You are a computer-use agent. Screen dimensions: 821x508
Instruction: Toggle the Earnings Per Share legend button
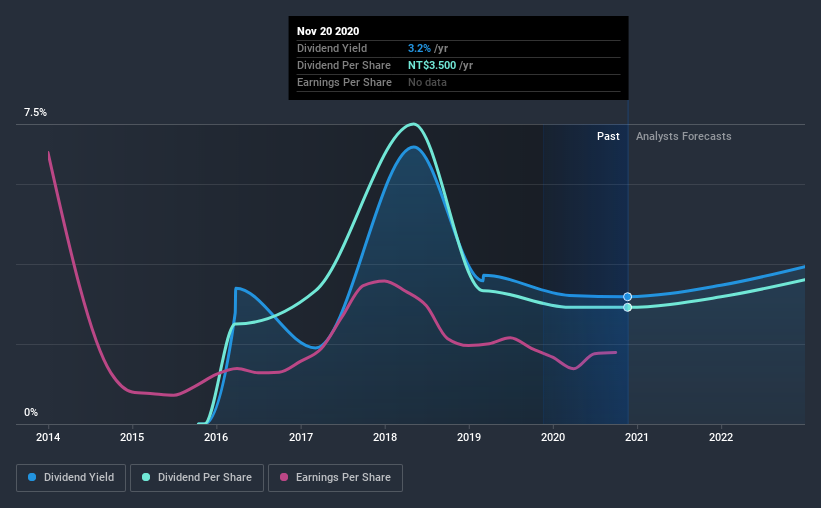335,478
